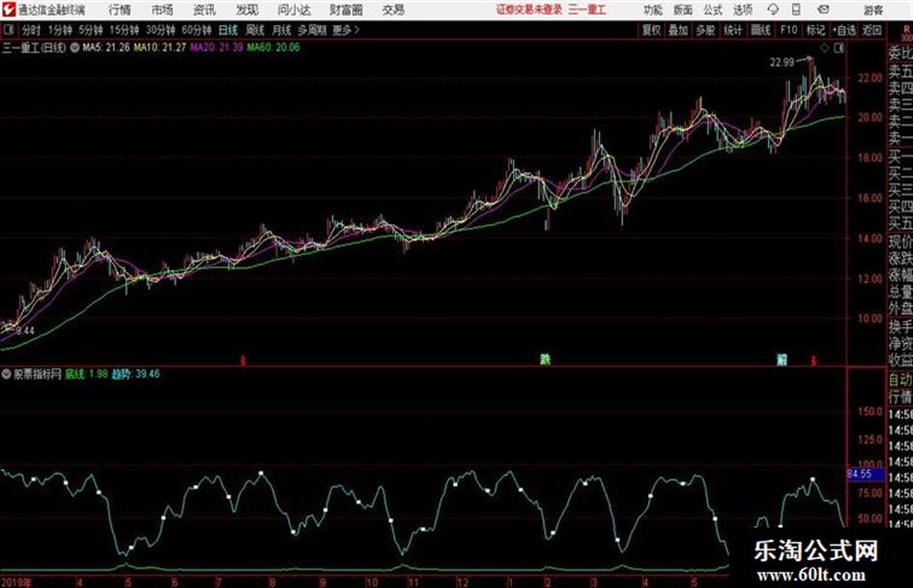Open the 行情 menu
The image size is (913, 588).
120,10
